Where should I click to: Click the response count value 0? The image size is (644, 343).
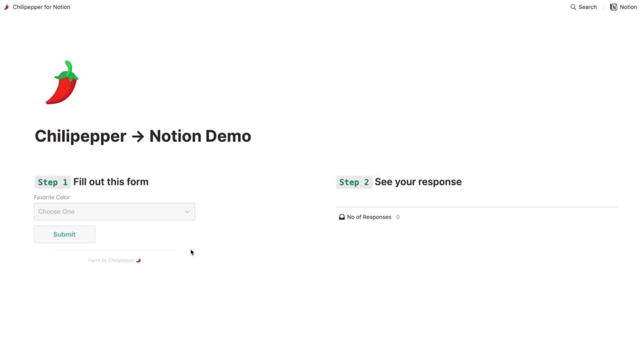click(398, 217)
